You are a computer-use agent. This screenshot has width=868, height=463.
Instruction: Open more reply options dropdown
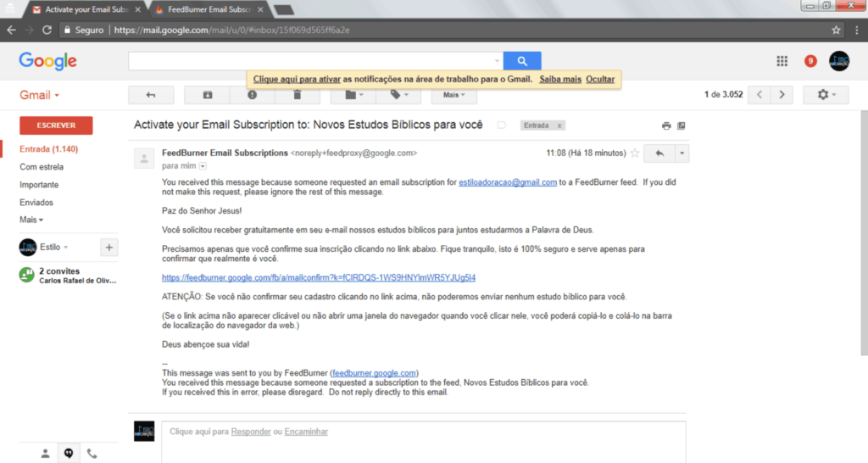pos(682,153)
